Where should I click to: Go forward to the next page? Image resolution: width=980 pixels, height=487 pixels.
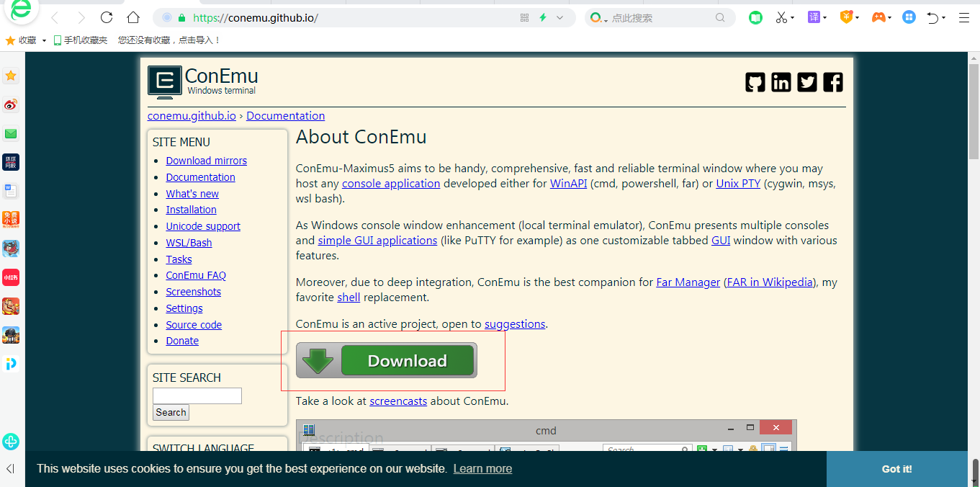(x=81, y=18)
